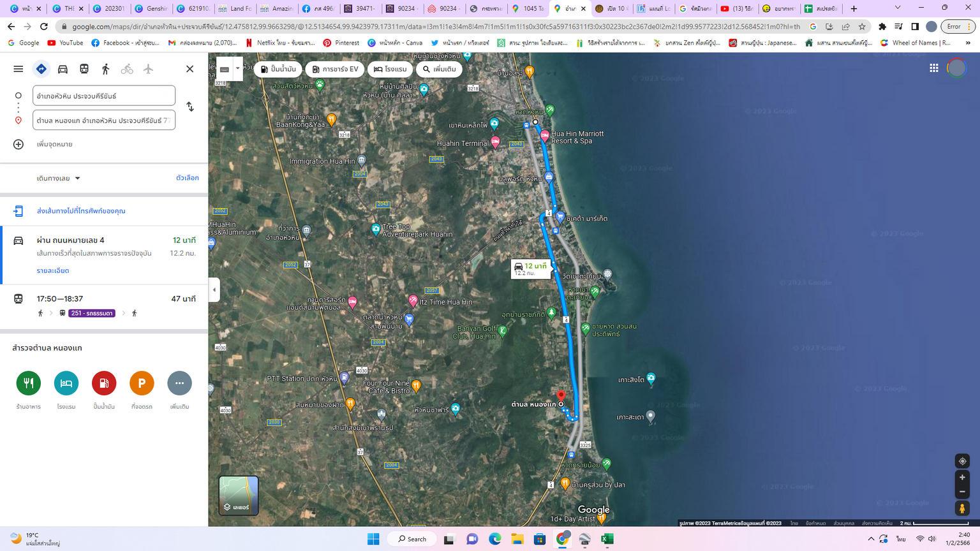Zoom in on the map
The image size is (980, 551).
962,477
